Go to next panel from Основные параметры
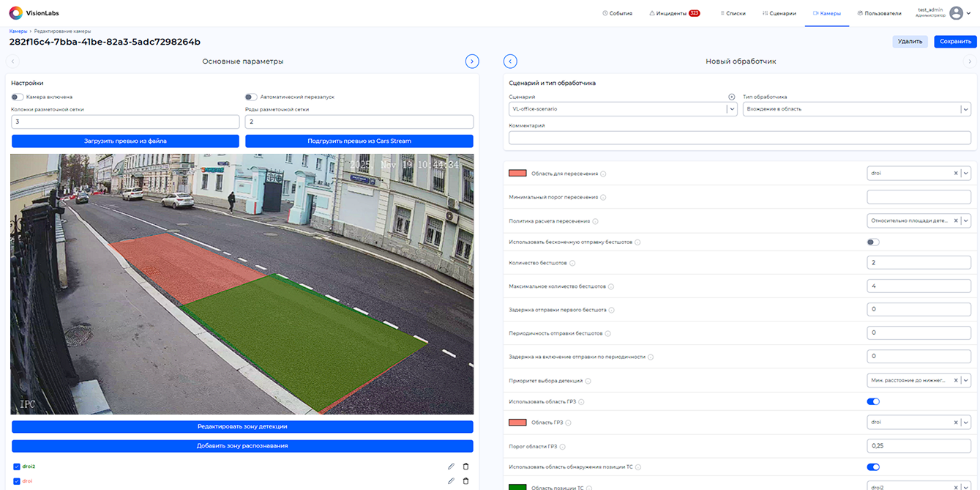The image size is (980, 490). pyautogui.click(x=472, y=62)
